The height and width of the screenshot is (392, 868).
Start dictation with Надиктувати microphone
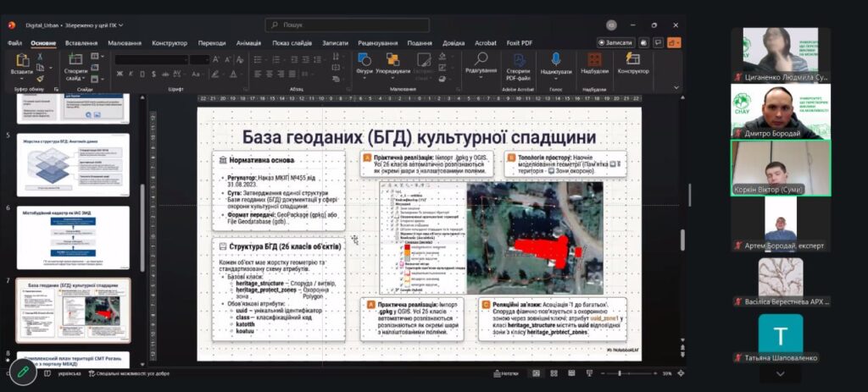point(556,63)
